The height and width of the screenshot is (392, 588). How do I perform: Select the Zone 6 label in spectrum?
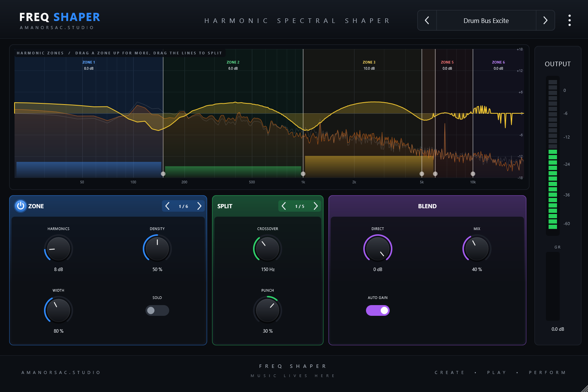[498, 62]
